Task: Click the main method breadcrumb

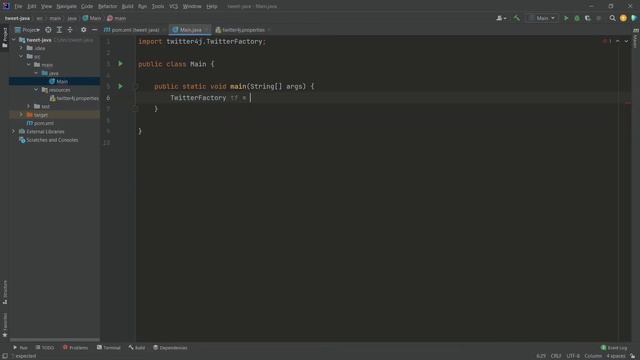Action: click(117, 18)
